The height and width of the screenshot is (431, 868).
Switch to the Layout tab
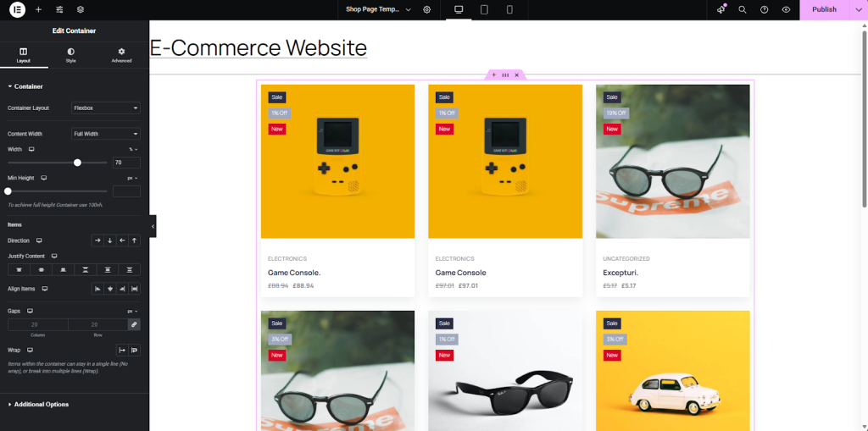point(23,55)
